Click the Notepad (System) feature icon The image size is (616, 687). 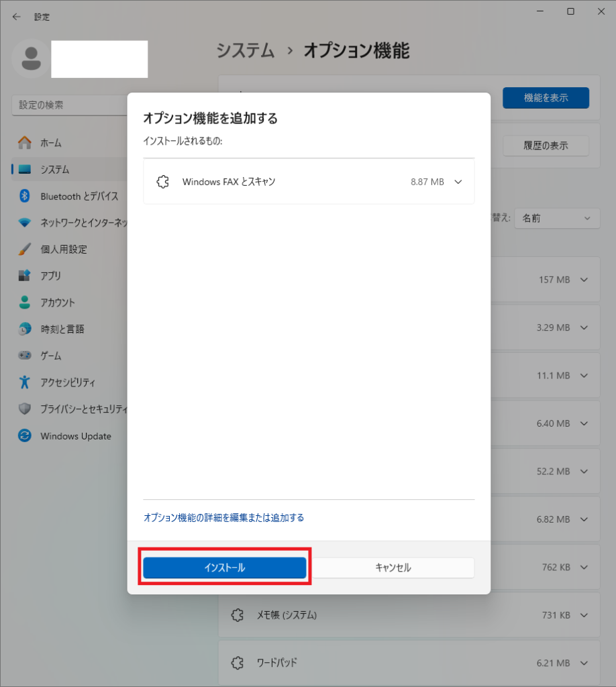[x=237, y=615]
